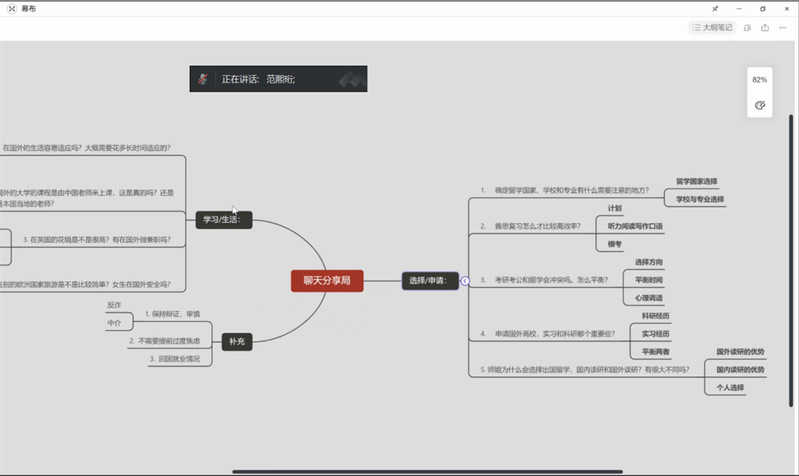Click the muted microphone icon in speaker banner
Screen dimensions: 799x476
pos(203,79)
